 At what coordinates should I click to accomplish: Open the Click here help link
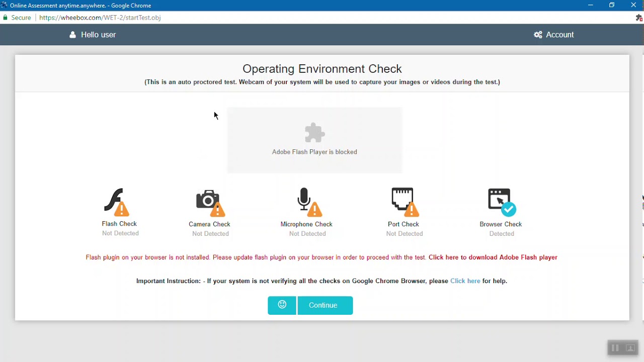click(465, 281)
